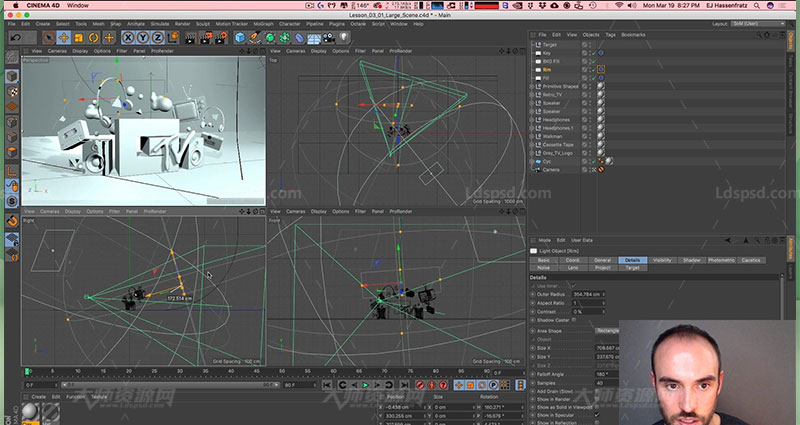Viewport: 800px width, 425px height.
Task: Switch to the General tab
Action: tap(603, 260)
